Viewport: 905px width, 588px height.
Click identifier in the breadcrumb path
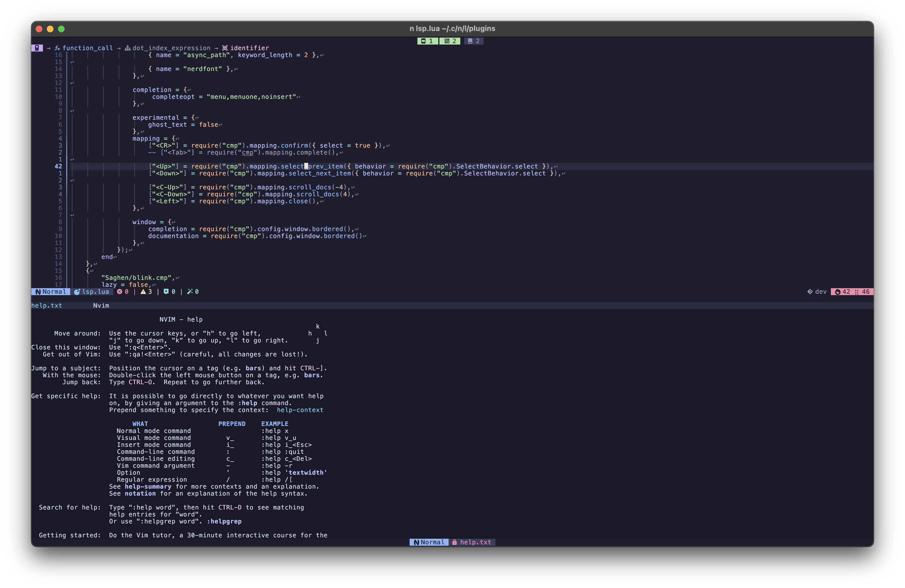coord(249,48)
